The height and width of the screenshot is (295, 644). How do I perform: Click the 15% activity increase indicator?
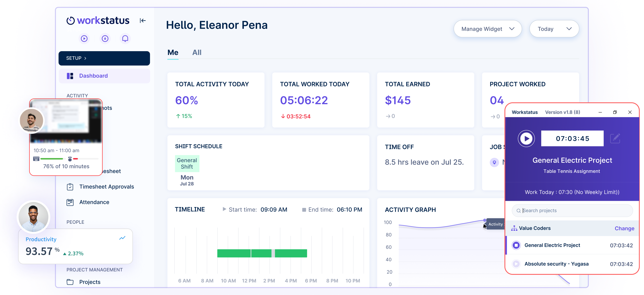[184, 116]
